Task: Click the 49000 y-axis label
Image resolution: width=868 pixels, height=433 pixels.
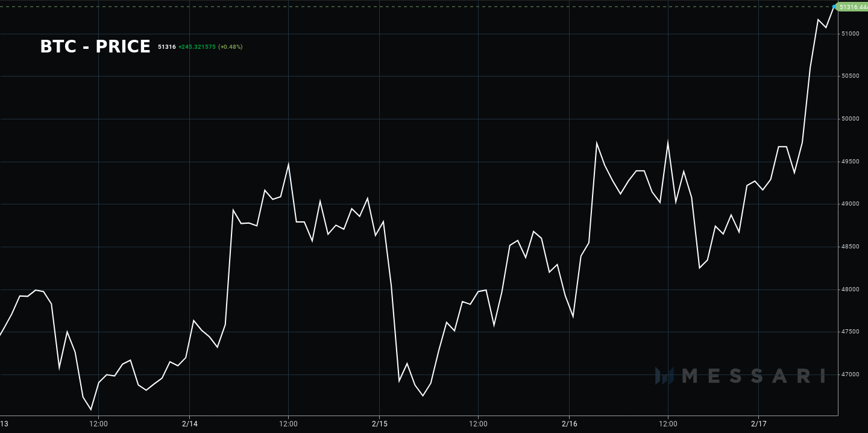Action: 851,204
